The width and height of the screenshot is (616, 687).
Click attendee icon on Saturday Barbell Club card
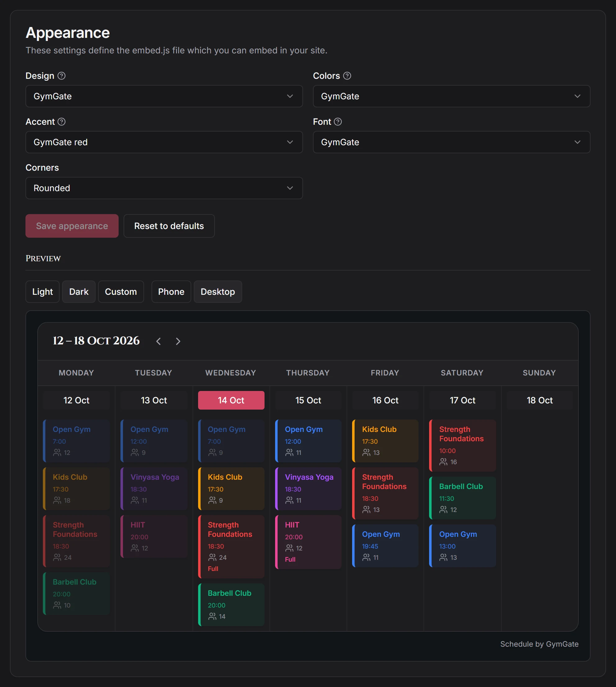point(443,510)
